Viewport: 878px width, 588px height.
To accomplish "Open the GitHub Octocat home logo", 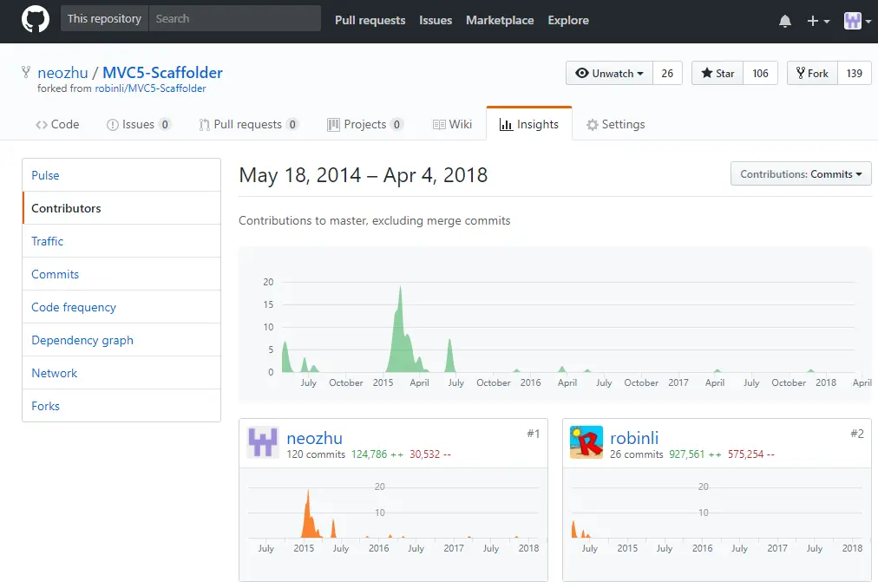I will [36, 19].
